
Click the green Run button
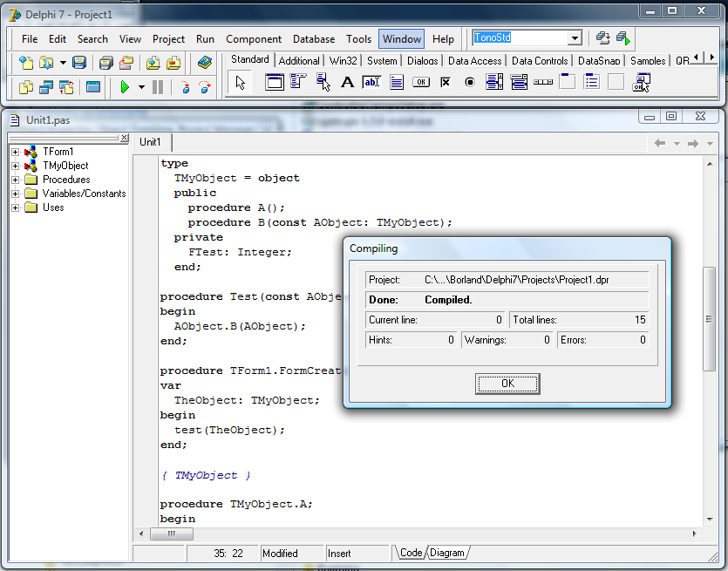pyautogui.click(x=125, y=87)
